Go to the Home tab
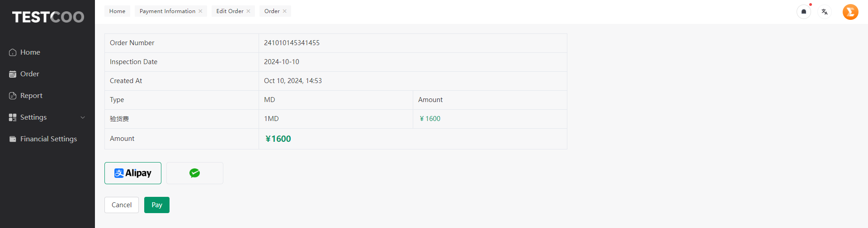The height and width of the screenshot is (228, 868). 117,11
